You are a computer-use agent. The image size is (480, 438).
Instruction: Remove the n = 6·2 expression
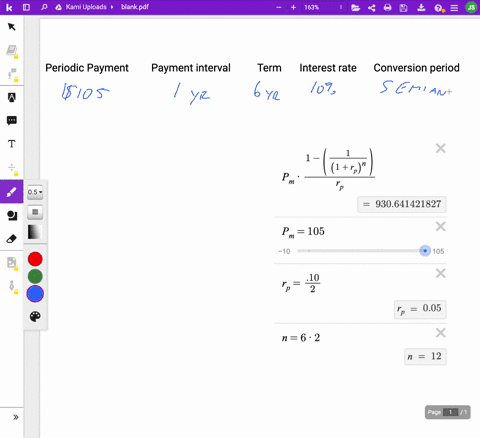click(x=441, y=333)
